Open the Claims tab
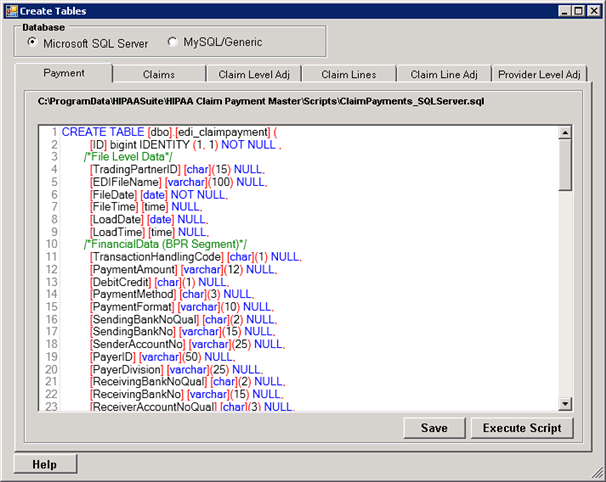Screen dimensions: 606x482 point(159,74)
